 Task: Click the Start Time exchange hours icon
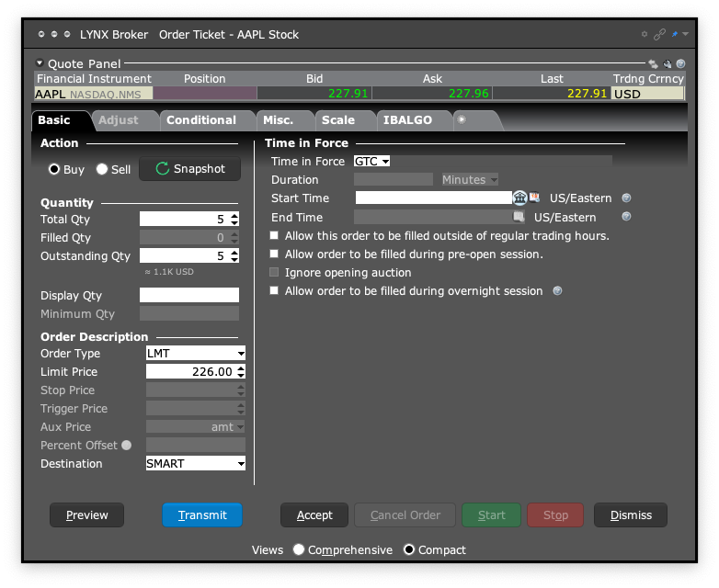point(520,198)
